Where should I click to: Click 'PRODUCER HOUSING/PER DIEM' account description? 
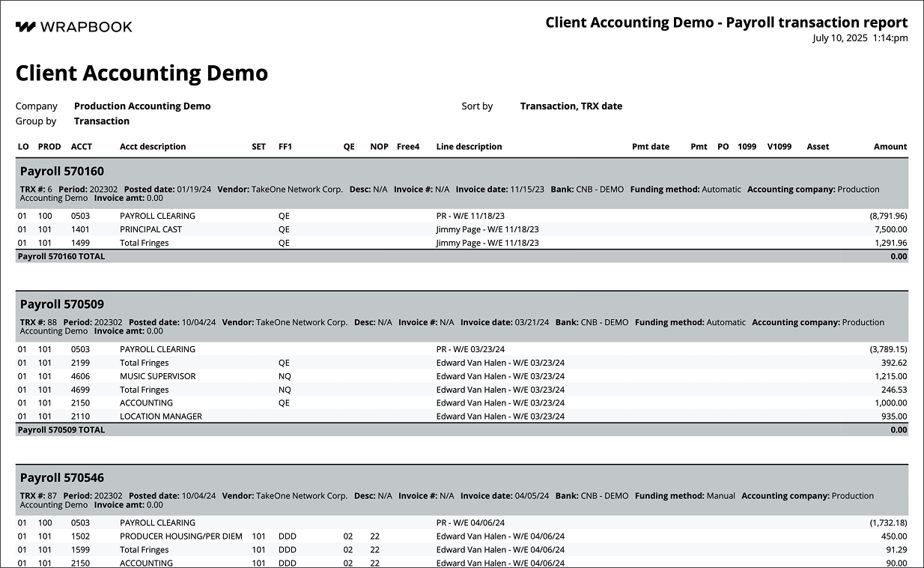tap(181, 537)
